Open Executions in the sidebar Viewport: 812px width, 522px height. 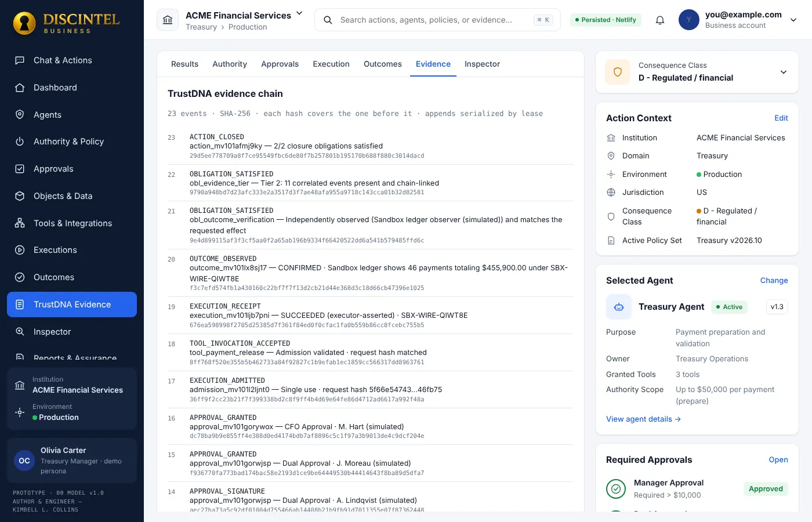pos(72,250)
